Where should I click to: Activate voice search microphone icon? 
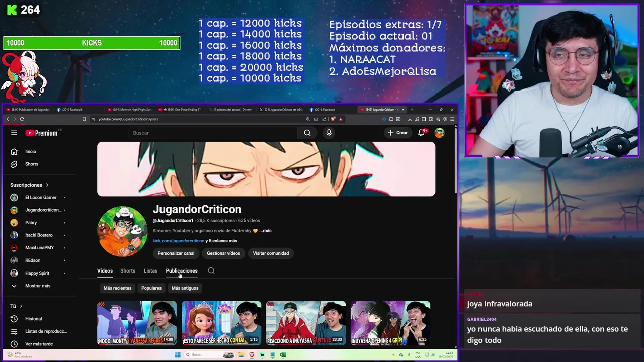[x=329, y=133]
